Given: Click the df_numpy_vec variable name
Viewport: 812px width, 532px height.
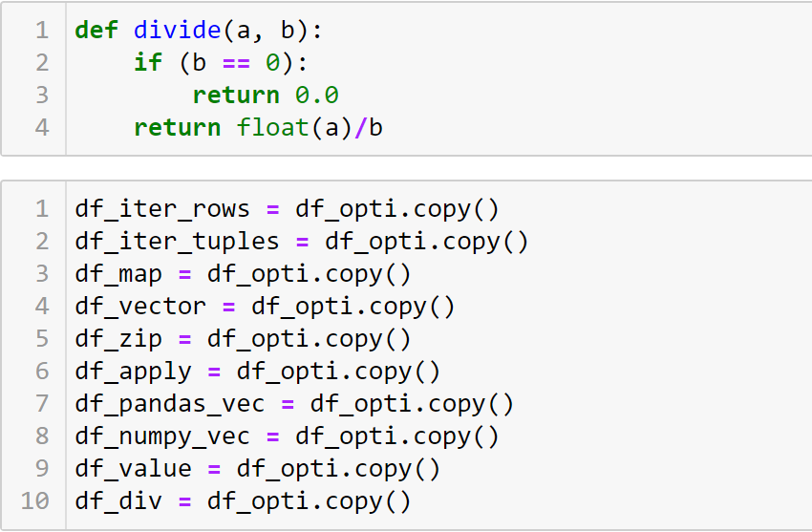Looking at the screenshot, I should [162, 436].
